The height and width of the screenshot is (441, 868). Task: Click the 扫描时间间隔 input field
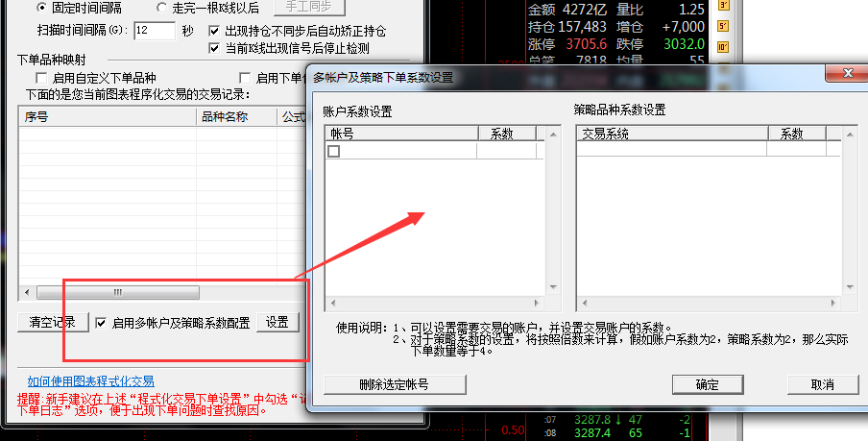click(x=154, y=31)
